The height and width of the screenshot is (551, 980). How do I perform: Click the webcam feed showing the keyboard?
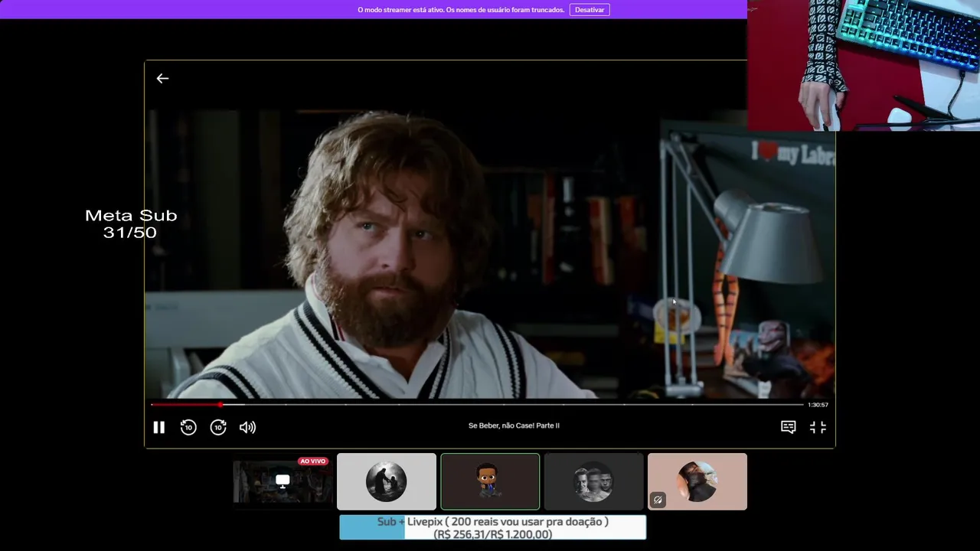click(x=864, y=65)
